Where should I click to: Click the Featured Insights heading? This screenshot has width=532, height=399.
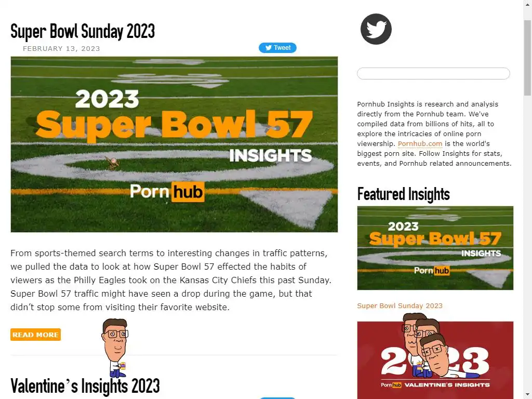[403, 194]
